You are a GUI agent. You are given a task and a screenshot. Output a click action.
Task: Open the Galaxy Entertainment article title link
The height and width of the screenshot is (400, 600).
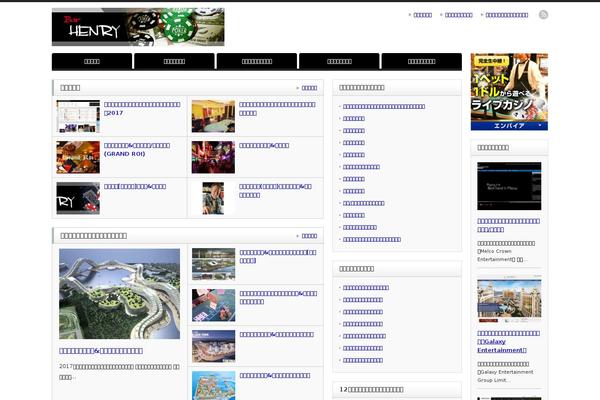pos(509,342)
